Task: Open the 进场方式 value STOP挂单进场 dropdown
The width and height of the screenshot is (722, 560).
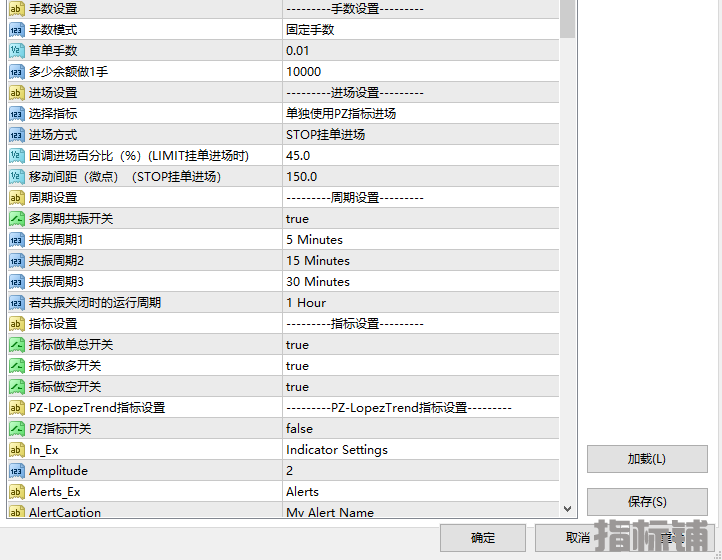Action: pyautogui.click(x=325, y=135)
